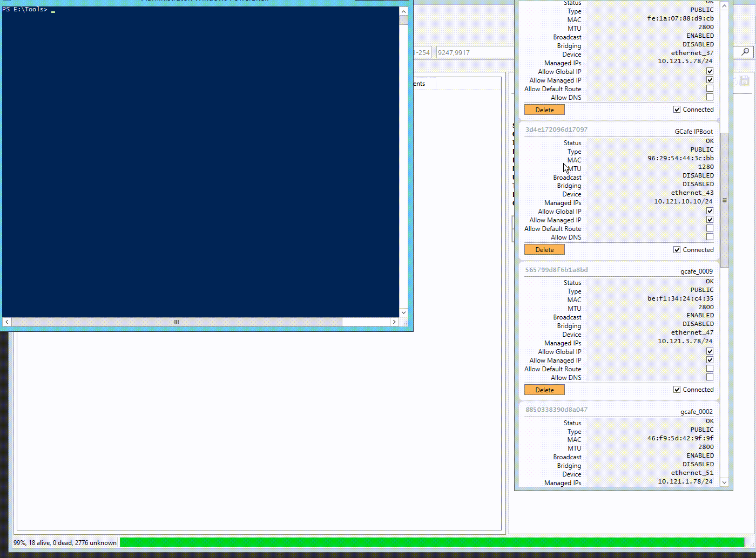756x558 pixels.
Task: Click the floppy disk save icon
Action: (745, 81)
